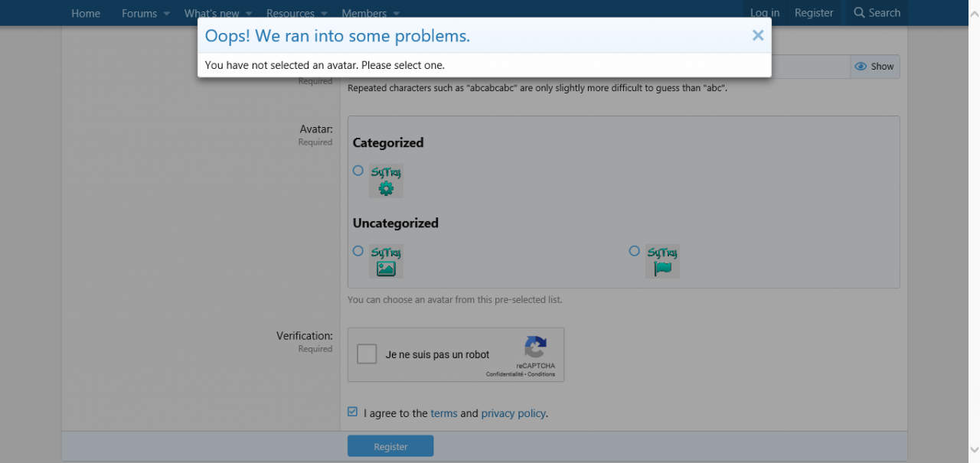980x463 pixels.
Task: Open the terms link
Action: click(x=443, y=413)
